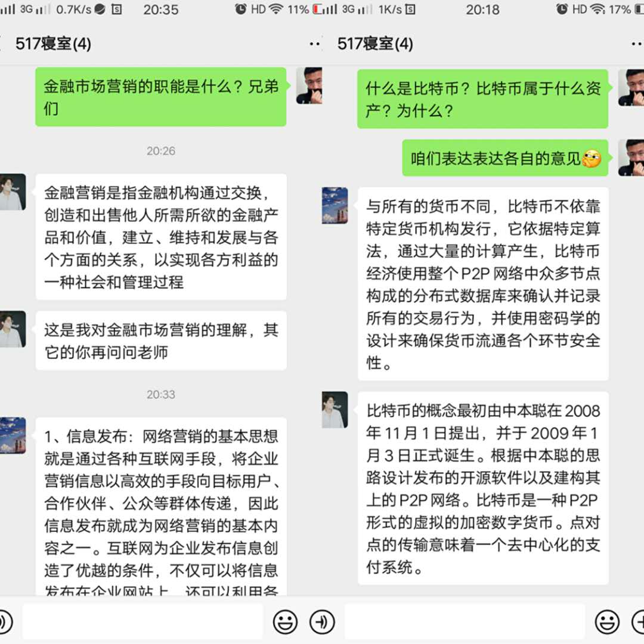Tap sender avatar beside 金融市场营销的职能 message
Image resolution: width=644 pixels, height=644 pixels.
(x=309, y=85)
